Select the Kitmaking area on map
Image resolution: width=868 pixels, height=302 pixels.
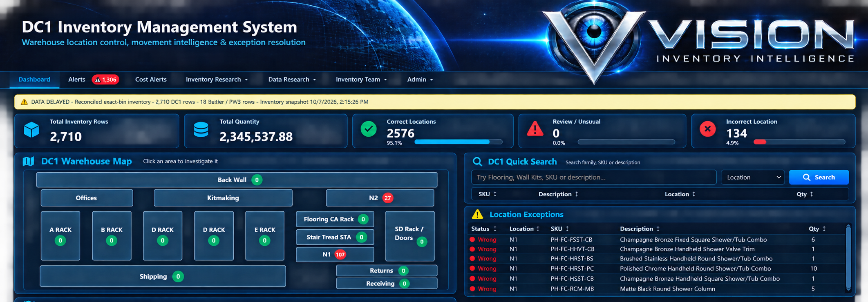(223, 198)
